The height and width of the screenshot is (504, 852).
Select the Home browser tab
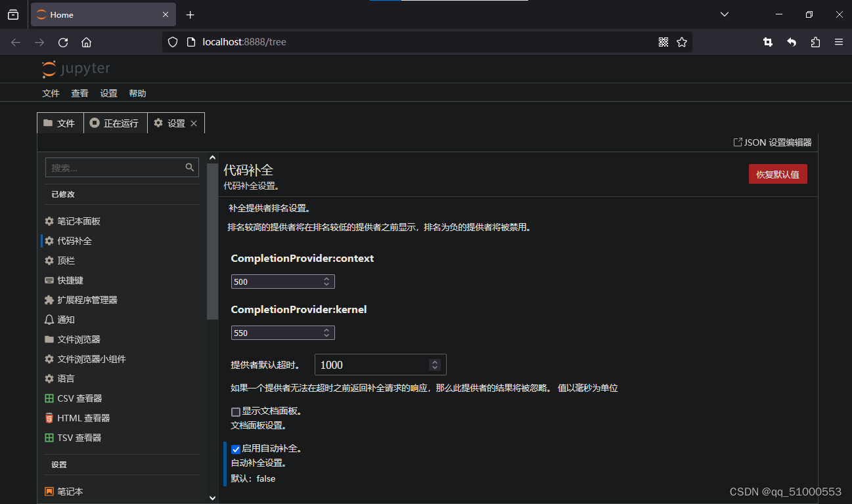pos(103,14)
